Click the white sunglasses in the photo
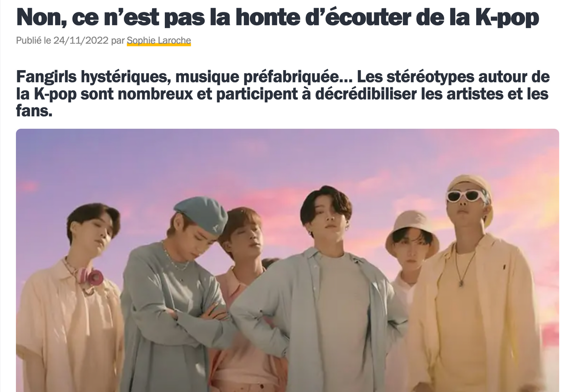 (466, 196)
